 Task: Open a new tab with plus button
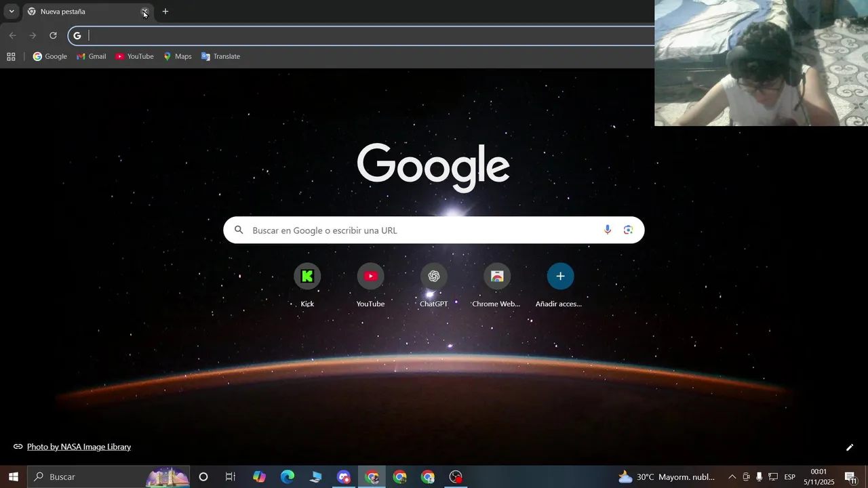[165, 12]
